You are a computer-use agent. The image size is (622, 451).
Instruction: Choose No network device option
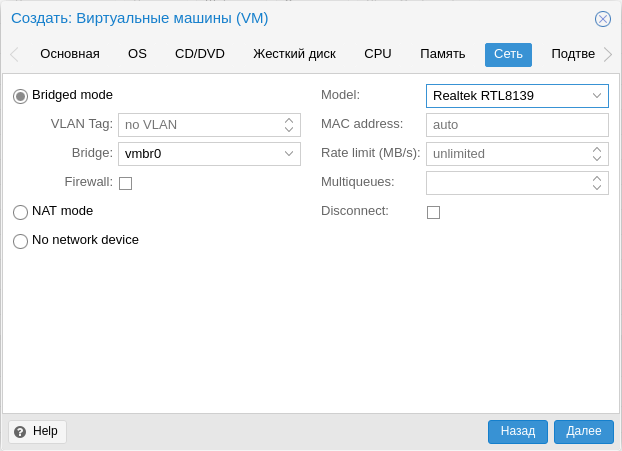20,241
